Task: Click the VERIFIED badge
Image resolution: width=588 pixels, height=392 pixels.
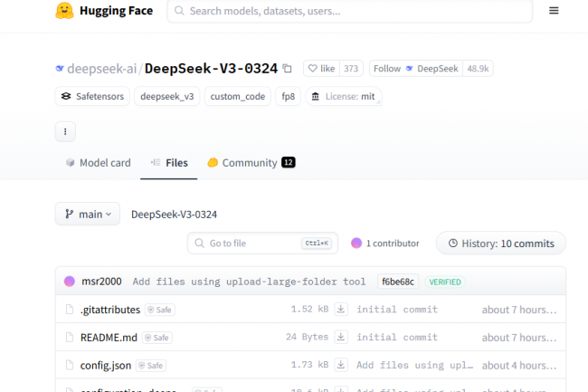Action: pyautogui.click(x=445, y=282)
